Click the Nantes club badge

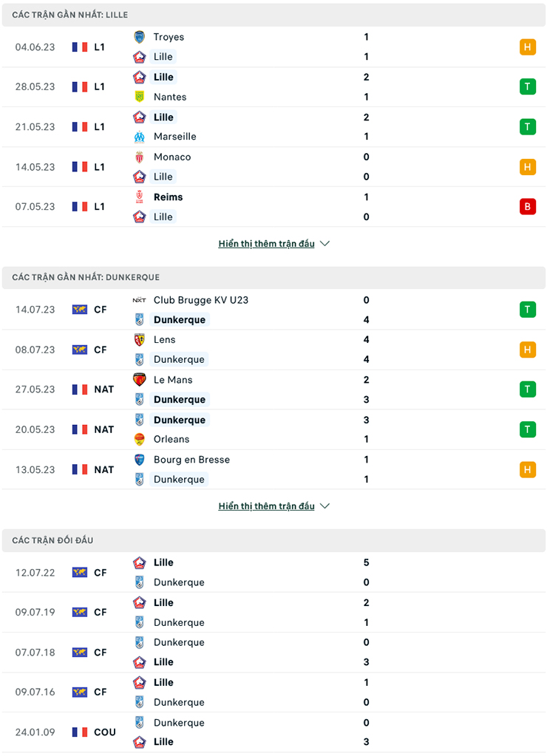tap(139, 97)
